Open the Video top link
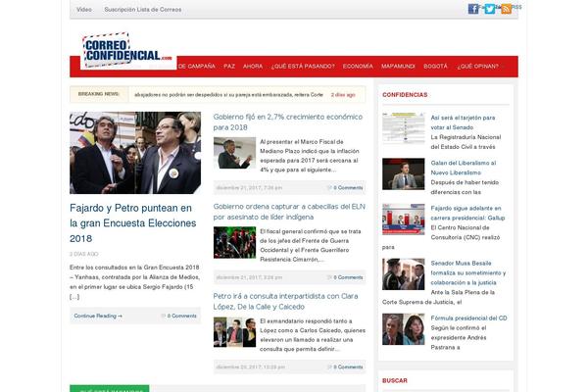This screenshot has width=588, height=392. pos(84,10)
